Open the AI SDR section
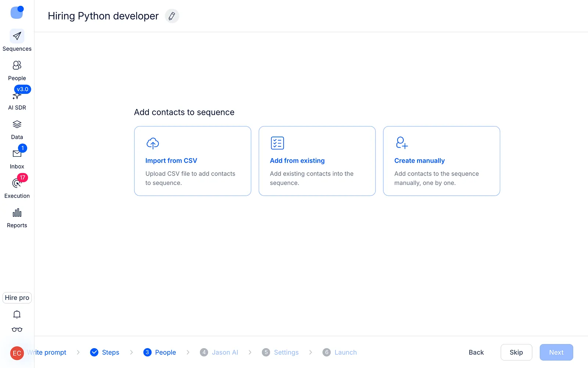 17,100
